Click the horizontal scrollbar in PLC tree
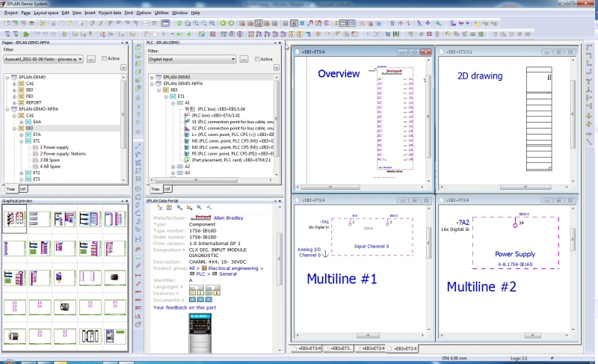Image resolution: width=598 pixels, height=364 pixels. [x=196, y=180]
